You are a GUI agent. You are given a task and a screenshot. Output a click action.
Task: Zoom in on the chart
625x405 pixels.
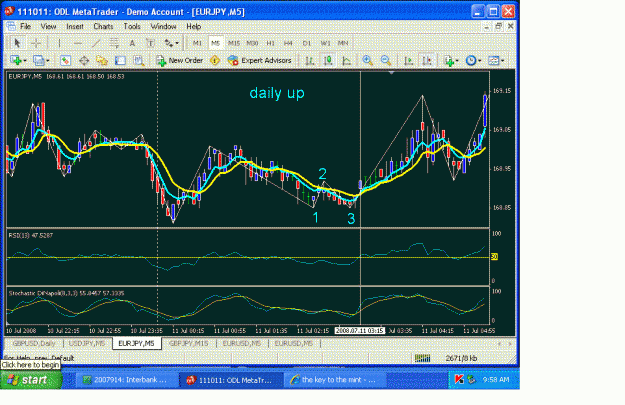point(368,61)
